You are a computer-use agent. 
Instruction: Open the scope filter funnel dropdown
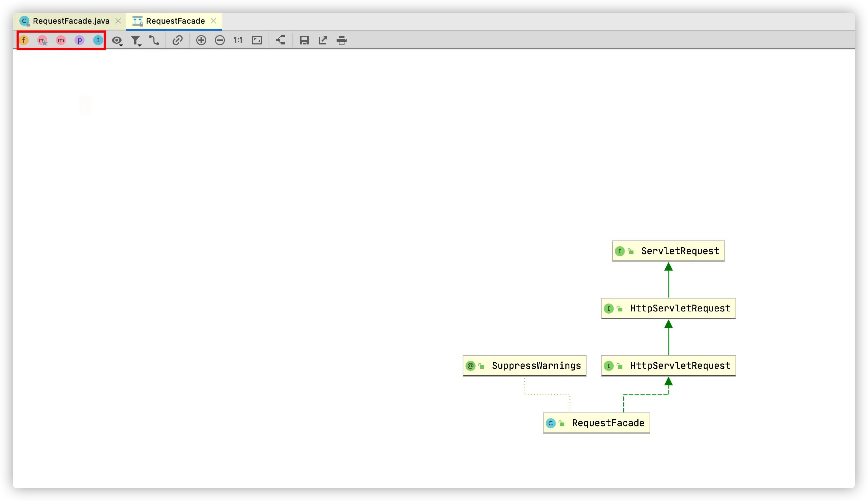click(x=136, y=40)
